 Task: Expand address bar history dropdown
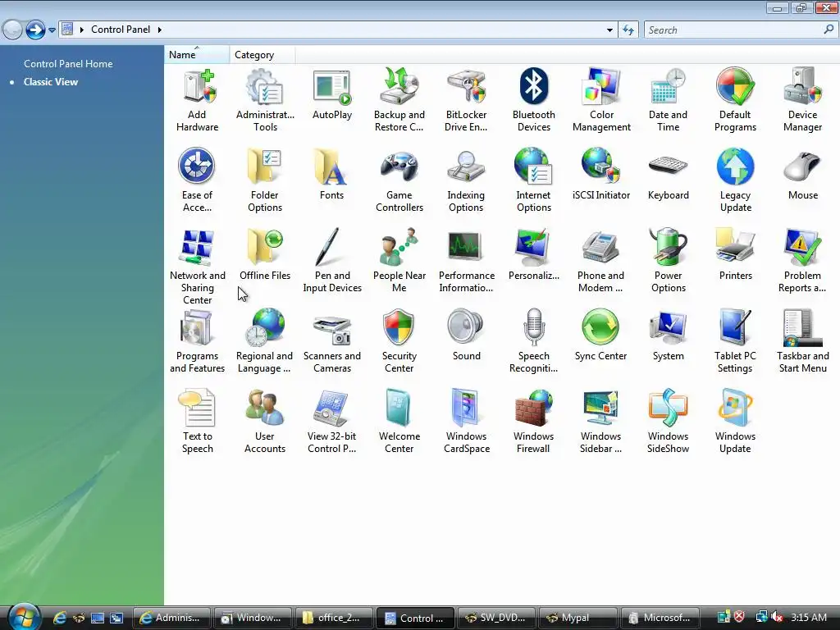[609, 30]
